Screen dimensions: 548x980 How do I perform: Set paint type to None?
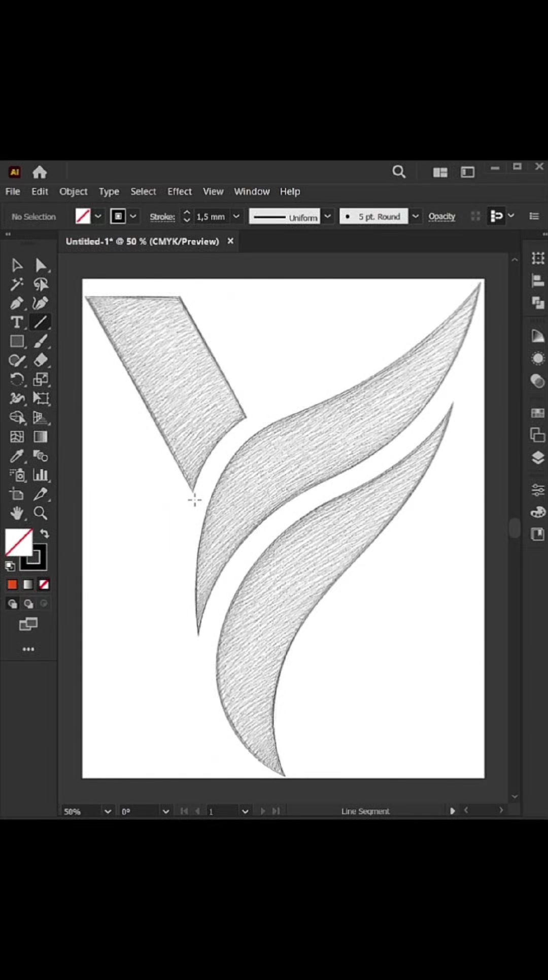(44, 585)
